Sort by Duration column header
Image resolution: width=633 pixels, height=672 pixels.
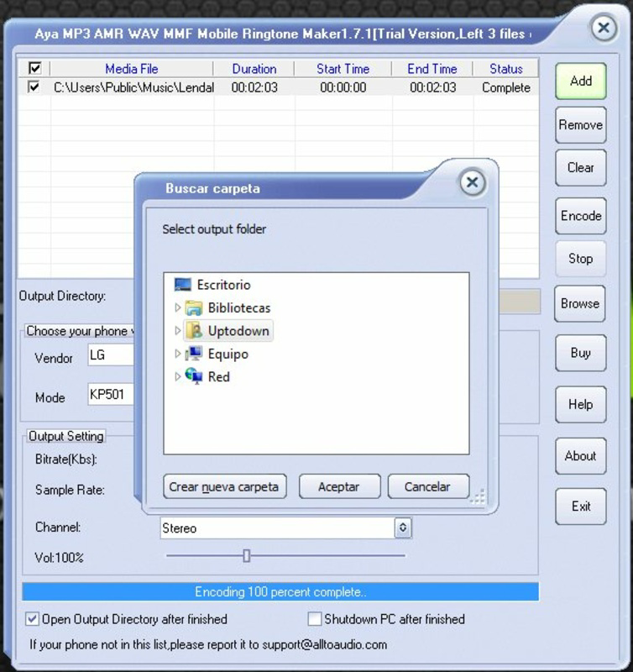pyautogui.click(x=254, y=69)
